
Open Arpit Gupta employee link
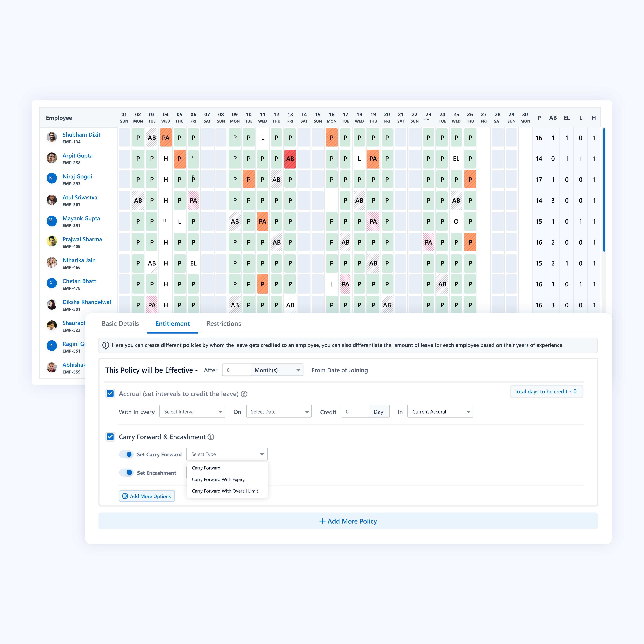click(77, 156)
